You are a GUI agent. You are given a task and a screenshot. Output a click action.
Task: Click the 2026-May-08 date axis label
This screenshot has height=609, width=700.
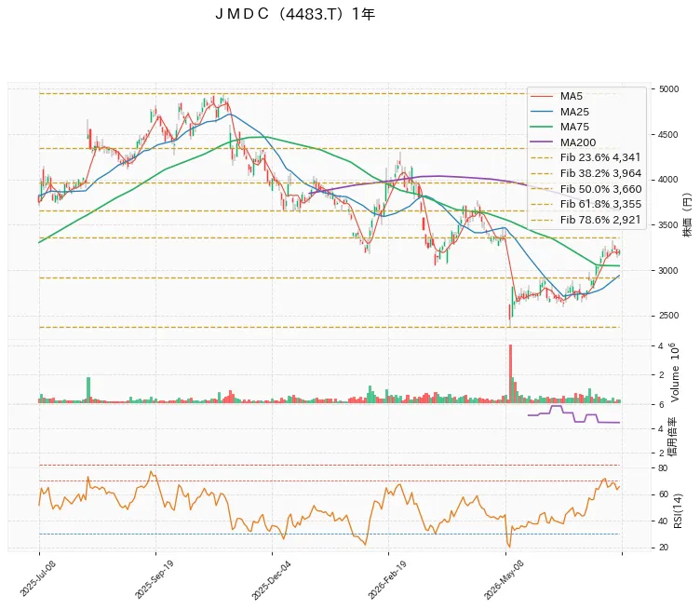point(504,579)
